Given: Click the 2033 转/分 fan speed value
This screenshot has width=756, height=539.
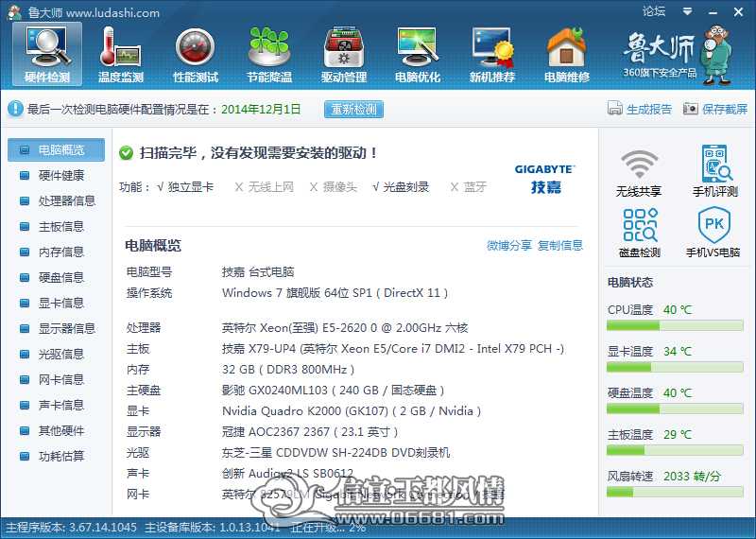Looking at the screenshot, I should [692, 477].
